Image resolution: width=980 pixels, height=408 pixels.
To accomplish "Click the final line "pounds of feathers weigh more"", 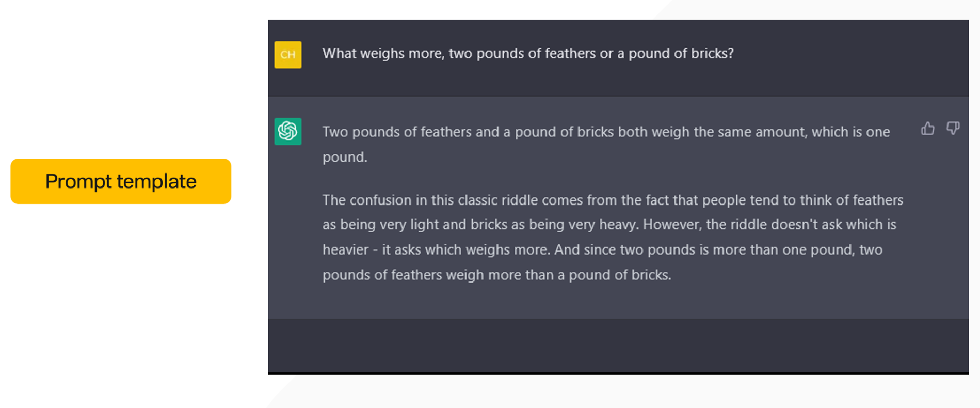I will 496,275.
